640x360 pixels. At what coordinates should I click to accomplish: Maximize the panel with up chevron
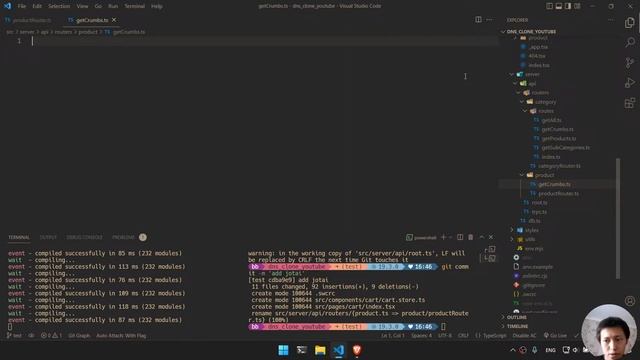tap(482, 237)
